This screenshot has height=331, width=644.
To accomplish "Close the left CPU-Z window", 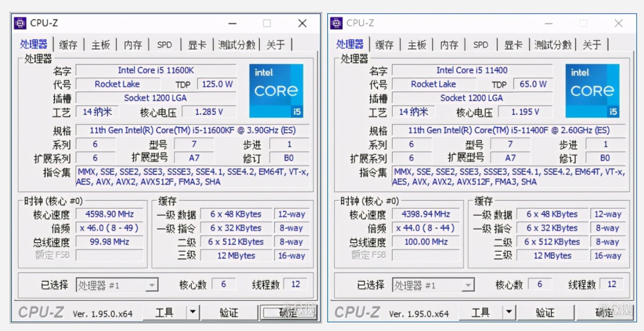I will (x=302, y=24).
